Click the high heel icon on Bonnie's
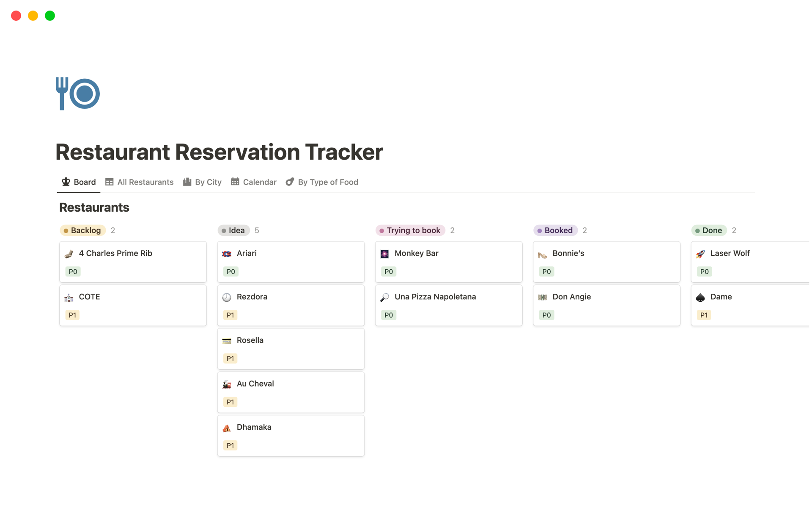Image resolution: width=812 pixels, height=508 pixels. (542, 254)
